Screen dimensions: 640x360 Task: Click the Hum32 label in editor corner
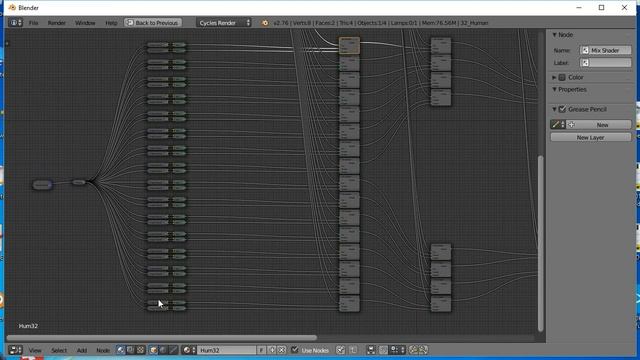pyautogui.click(x=28, y=326)
